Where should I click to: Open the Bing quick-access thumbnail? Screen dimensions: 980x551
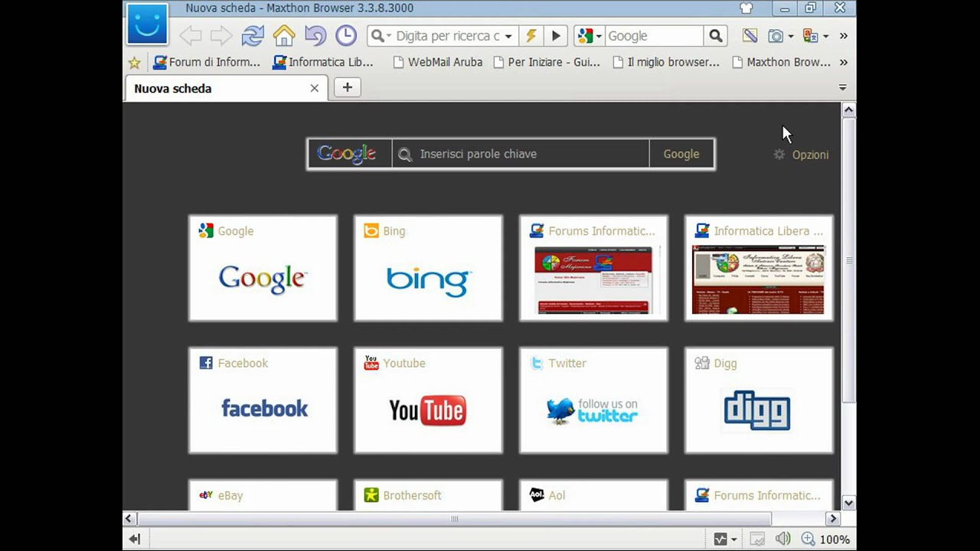click(428, 268)
